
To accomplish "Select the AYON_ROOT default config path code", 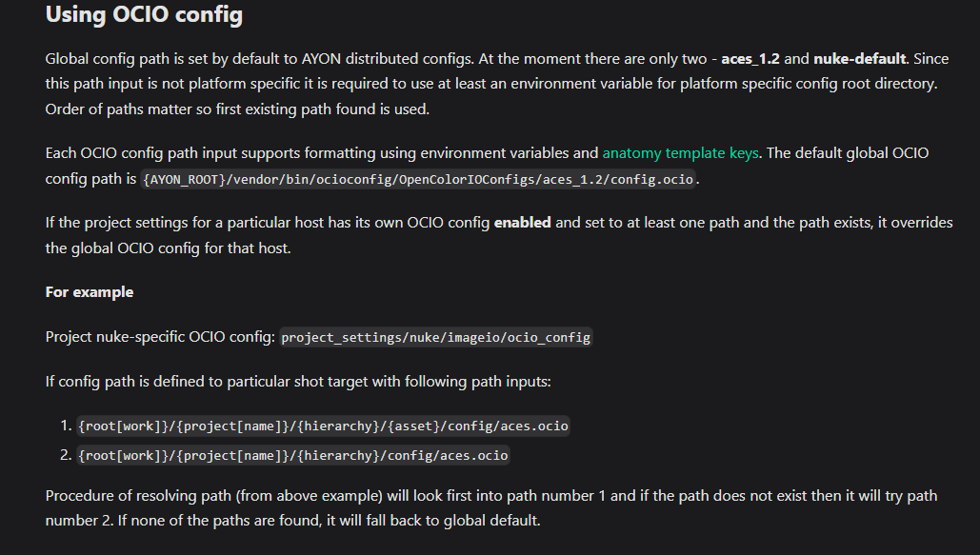I will (x=417, y=179).
